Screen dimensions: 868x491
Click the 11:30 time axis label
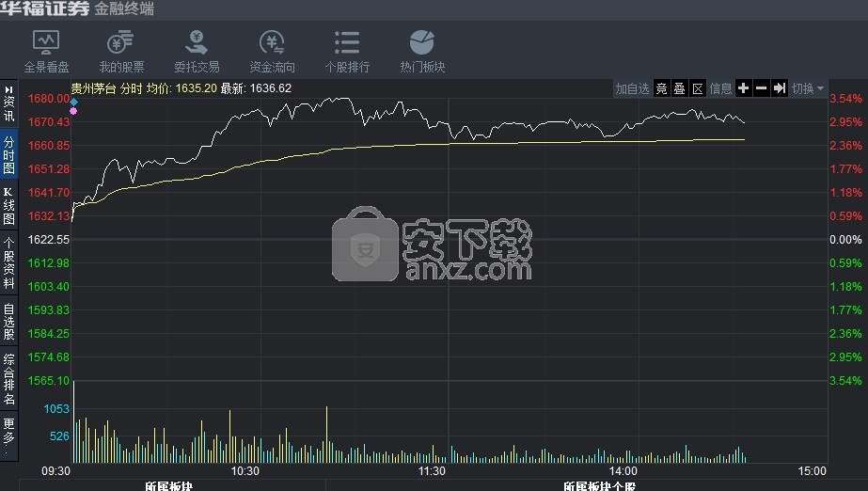pos(432,471)
